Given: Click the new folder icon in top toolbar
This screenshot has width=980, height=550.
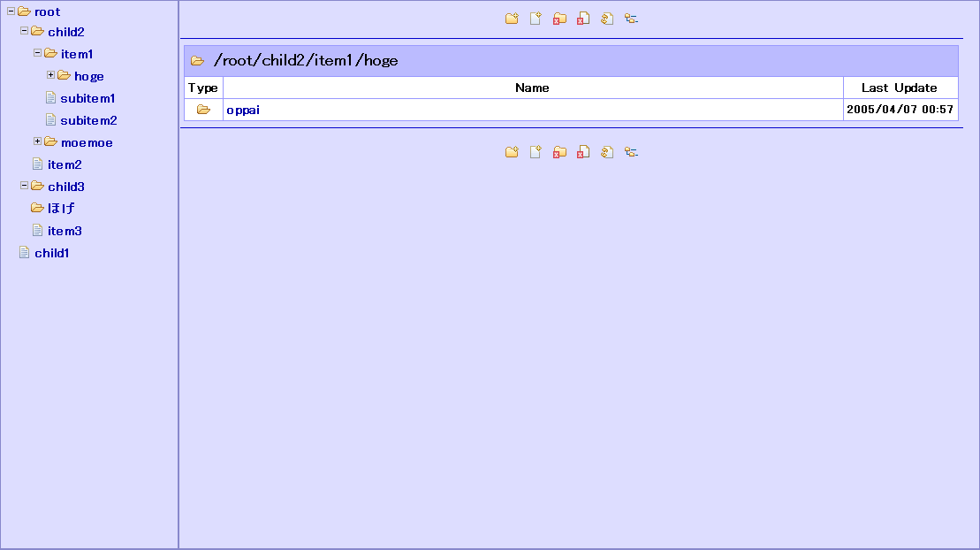Looking at the screenshot, I should (x=512, y=19).
